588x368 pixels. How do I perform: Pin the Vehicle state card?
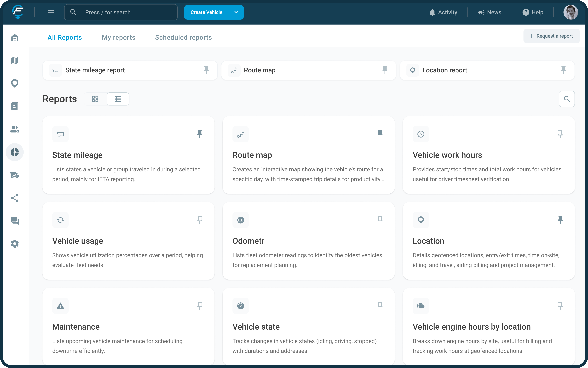[x=380, y=306]
